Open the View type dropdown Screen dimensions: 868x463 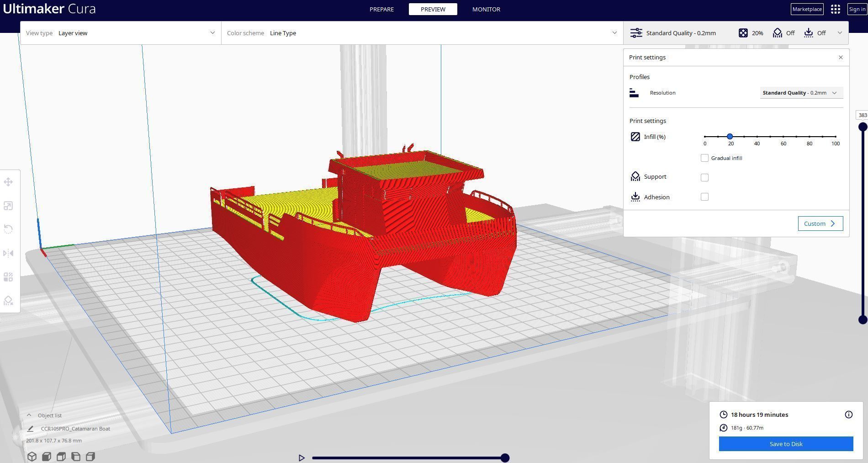click(121, 33)
